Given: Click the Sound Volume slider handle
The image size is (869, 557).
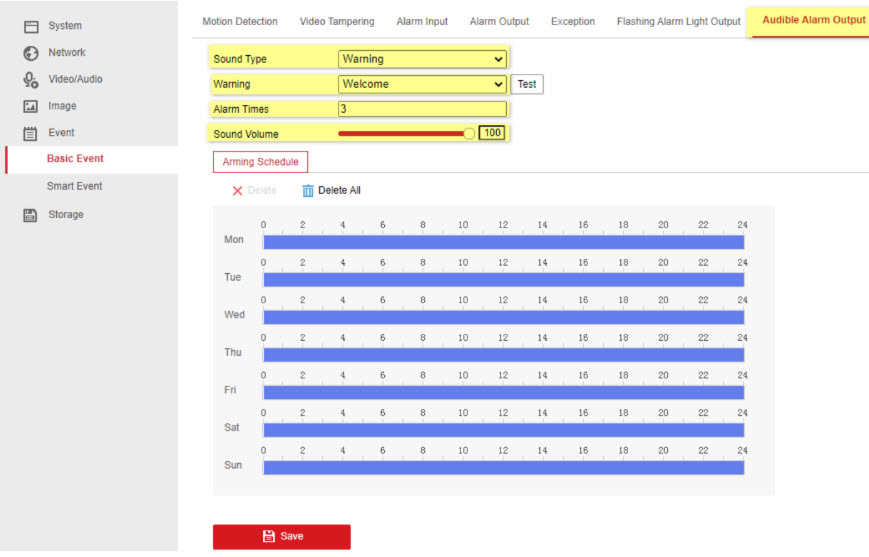Looking at the screenshot, I should point(469,133).
